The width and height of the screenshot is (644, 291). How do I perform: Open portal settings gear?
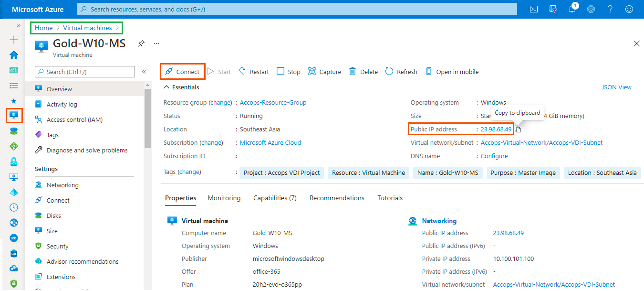pos(591,9)
